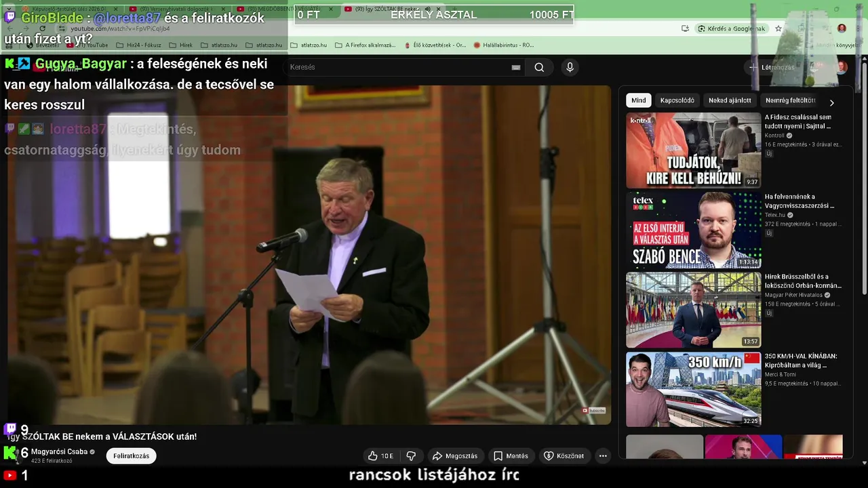This screenshot has width=868, height=488.
Task: Open video title Ha felvennének a Vagyonvisszaszerzési
Action: (x=800, y=201)
